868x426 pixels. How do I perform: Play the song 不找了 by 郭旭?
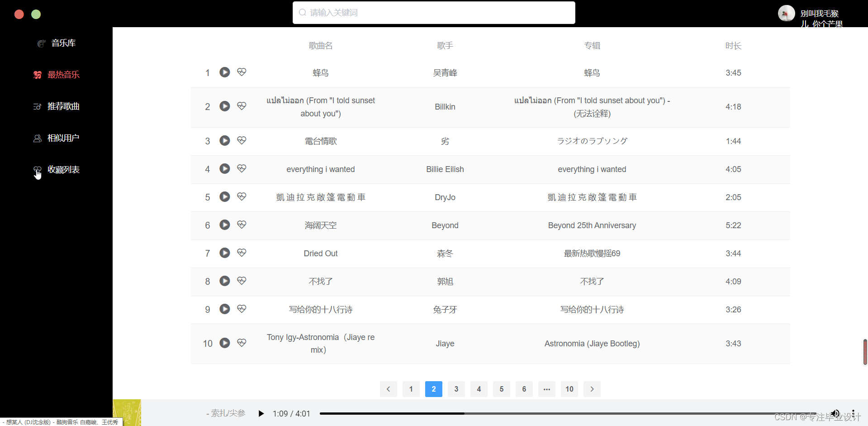[x=225, y=281]
